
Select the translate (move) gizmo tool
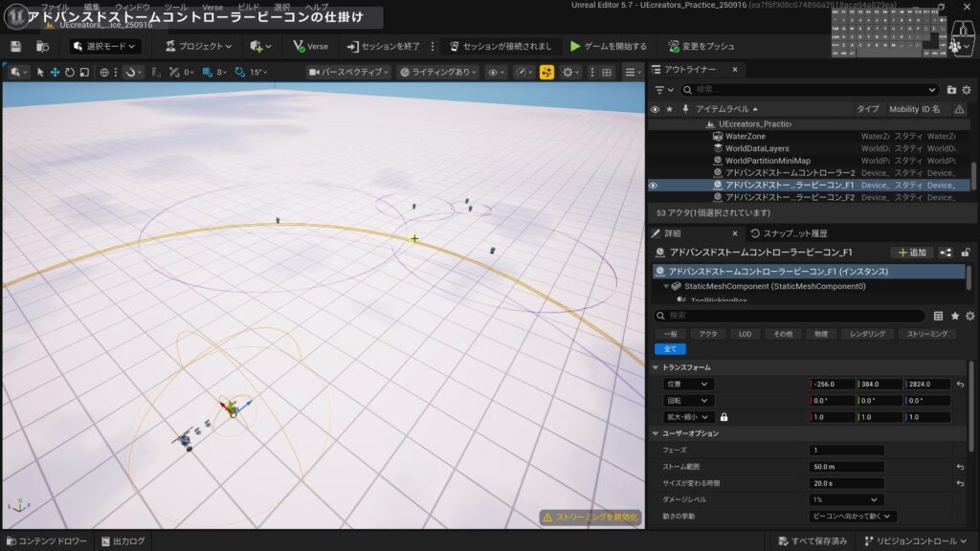click(x=56, y=72)
